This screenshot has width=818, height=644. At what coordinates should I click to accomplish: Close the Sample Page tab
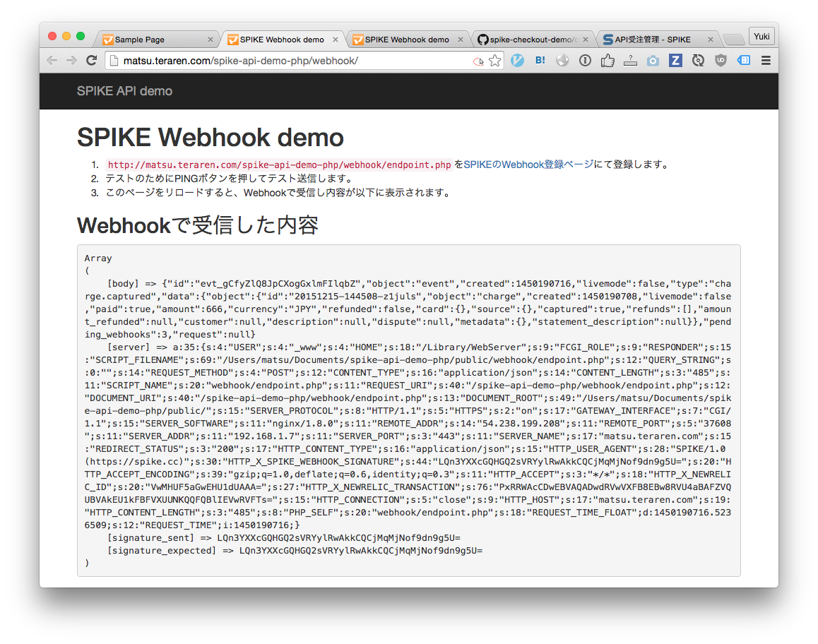pos(211,40)
